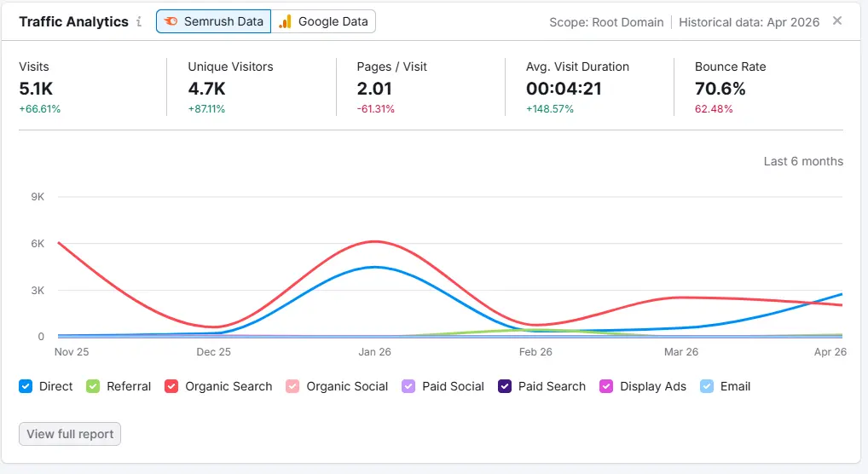The height and width of the screenshot is (474, 868).
Task: Click the Bounce Rate 70.6% value
Action: tap(720, 89)
